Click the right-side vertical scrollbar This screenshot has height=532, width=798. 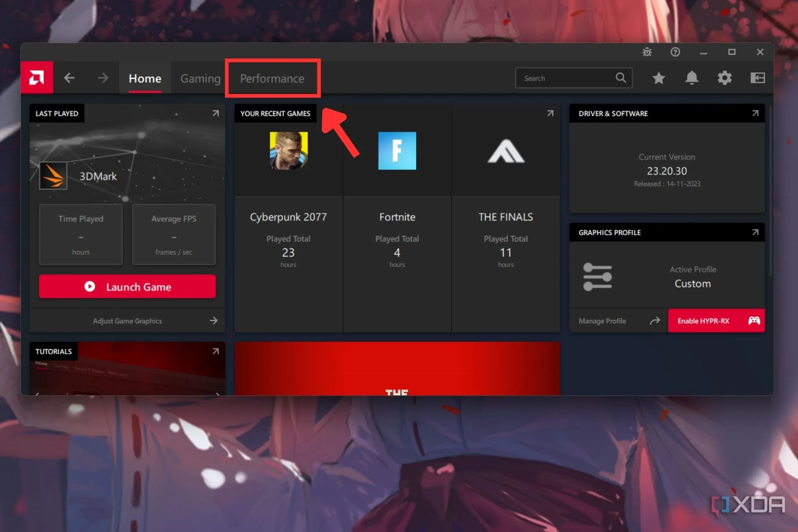pos(771,190)
